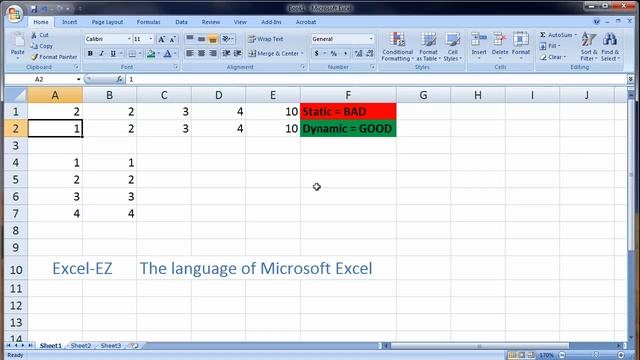The image size is (640, 360).
Task: Click the Fill button in Editing
Action: [549, 46]
